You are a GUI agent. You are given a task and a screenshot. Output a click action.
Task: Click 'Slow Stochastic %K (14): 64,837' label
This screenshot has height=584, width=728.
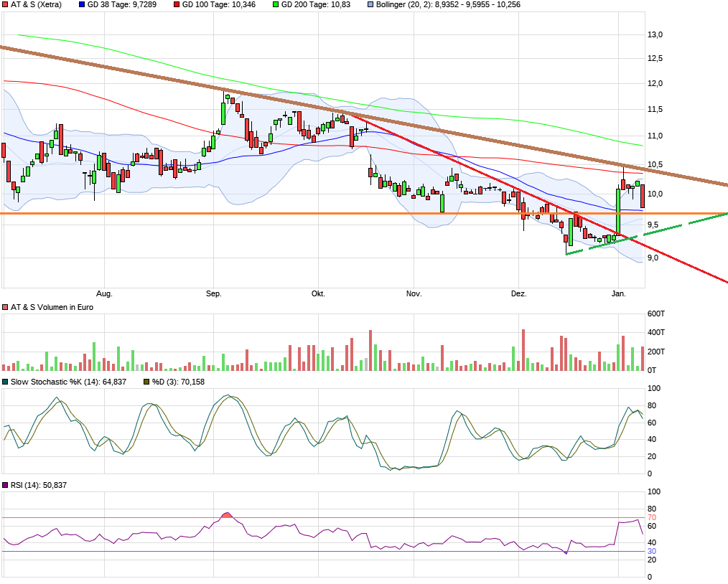[x=68, y=382]
